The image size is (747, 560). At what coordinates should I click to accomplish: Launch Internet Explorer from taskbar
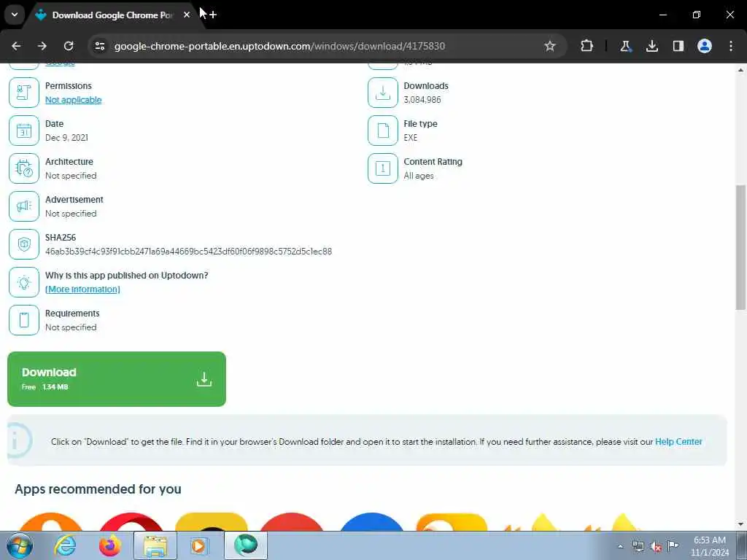point(65,545)
